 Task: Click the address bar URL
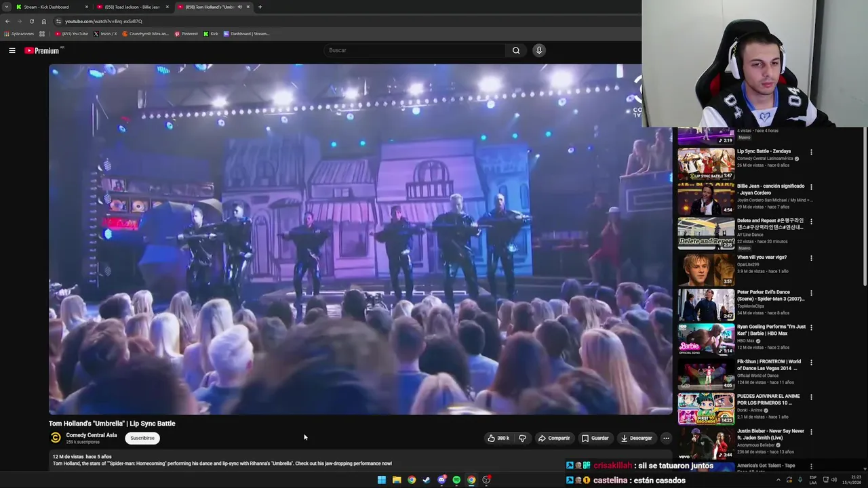tap(104, 21)
